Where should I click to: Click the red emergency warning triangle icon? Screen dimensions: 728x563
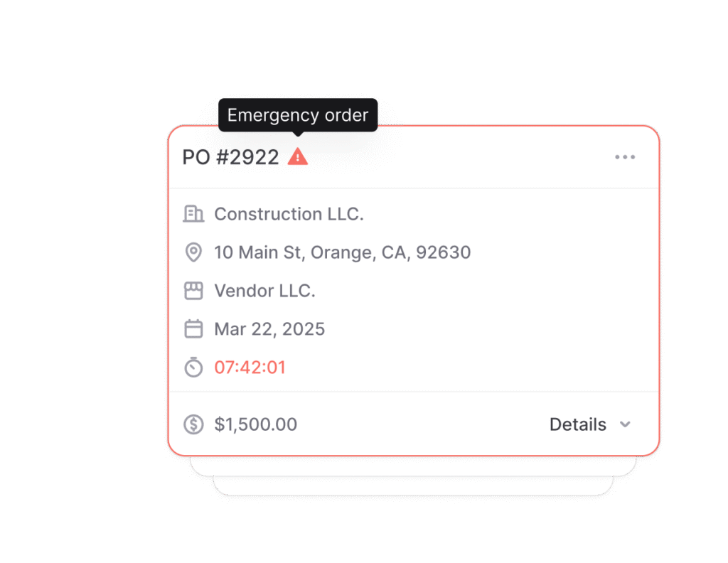coord(298,156)
